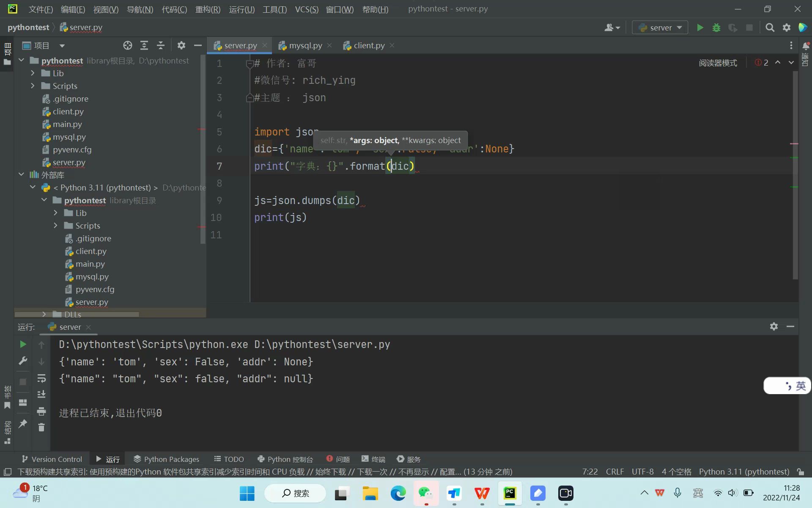This screenshot has height=508, width=812.
Task: Expand the Scripts folder under pythontest root
Action: tap(33, 86)
